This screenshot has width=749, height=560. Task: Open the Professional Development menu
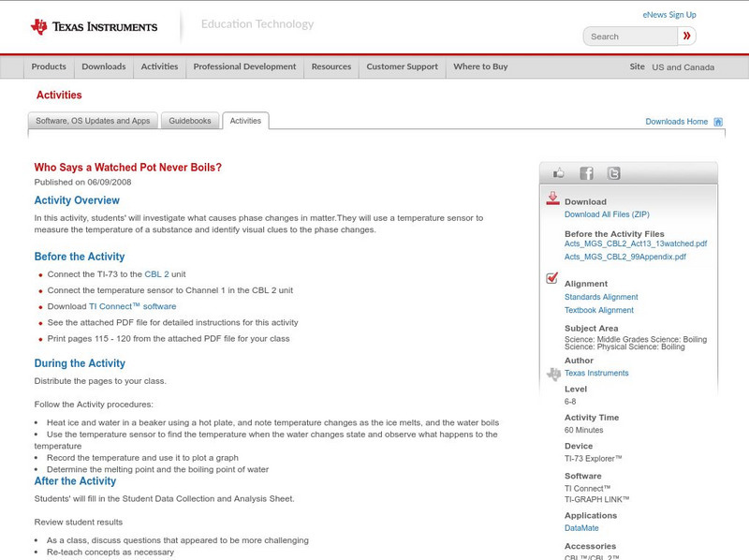pyautogui.click(x=244, y=66)
